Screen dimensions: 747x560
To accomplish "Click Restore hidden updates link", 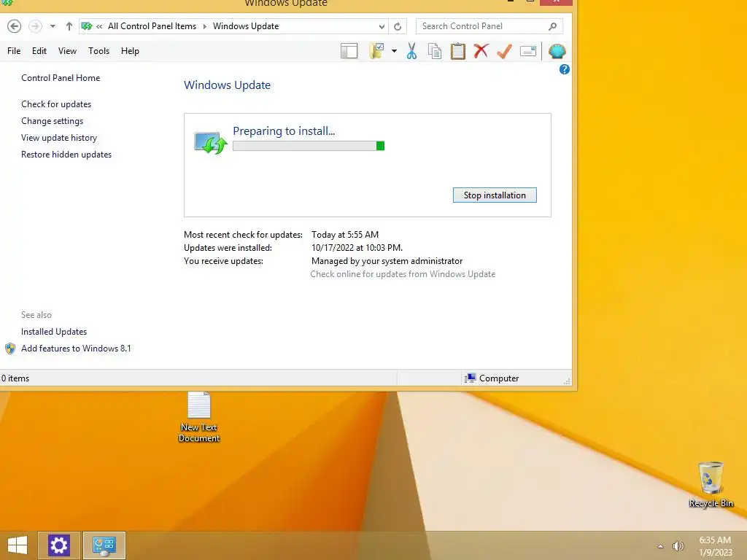I will pos(66,155).
